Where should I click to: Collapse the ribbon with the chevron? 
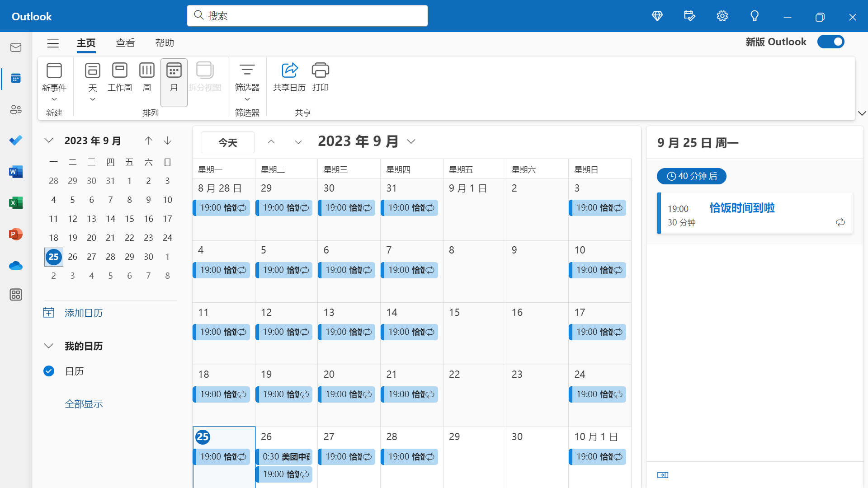(x=862, y=113)
